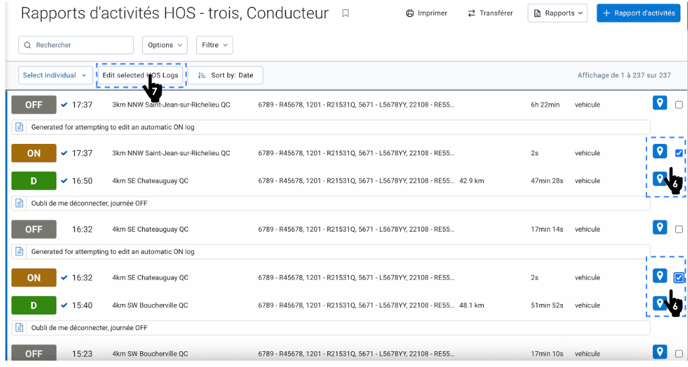Image resolution: width=688 pixels, height=367 pixels.
Task: Click the printer icon for Imprimer
Action: pyautogui.click(x=409, y=14)
